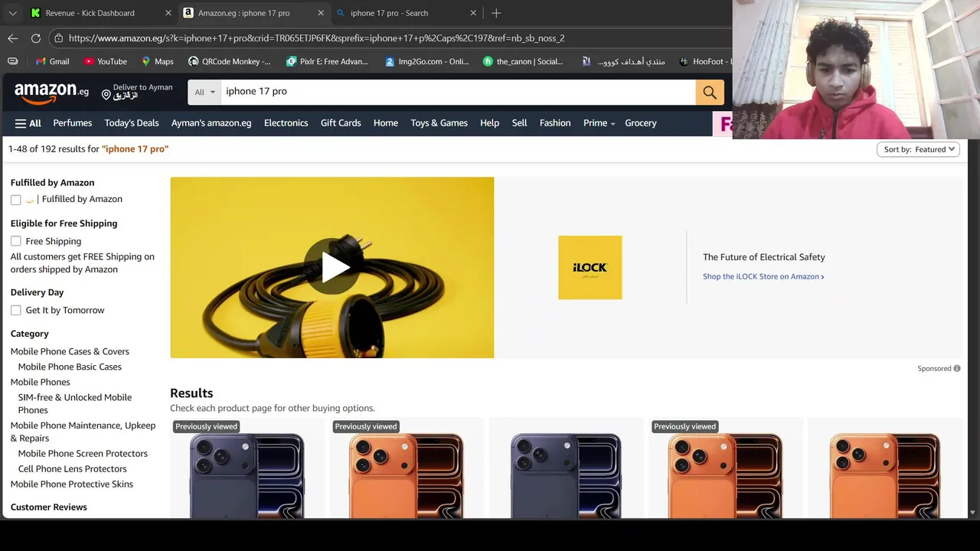Open Today's Deals in navigation bar

[132, 123]
